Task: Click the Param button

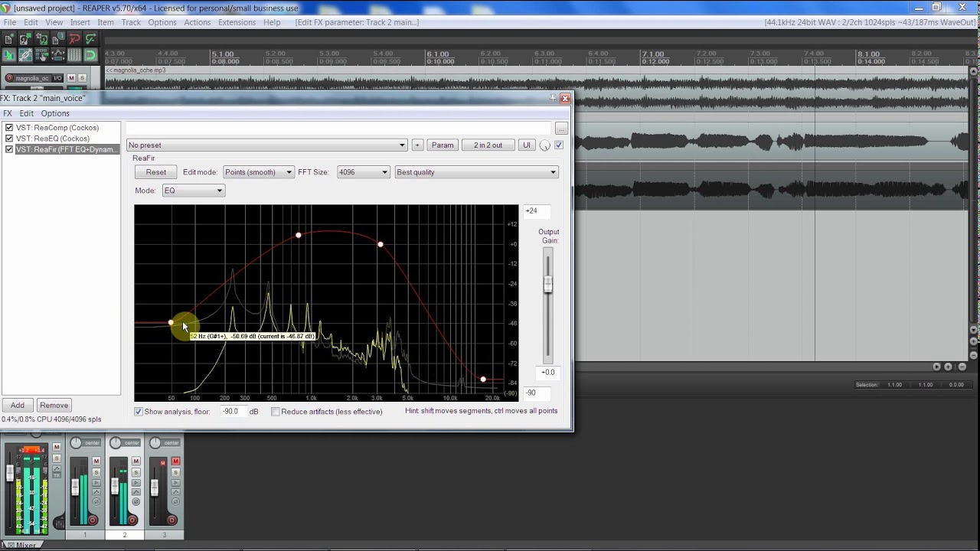Action: pyautogui.click(x=443, y=145)
